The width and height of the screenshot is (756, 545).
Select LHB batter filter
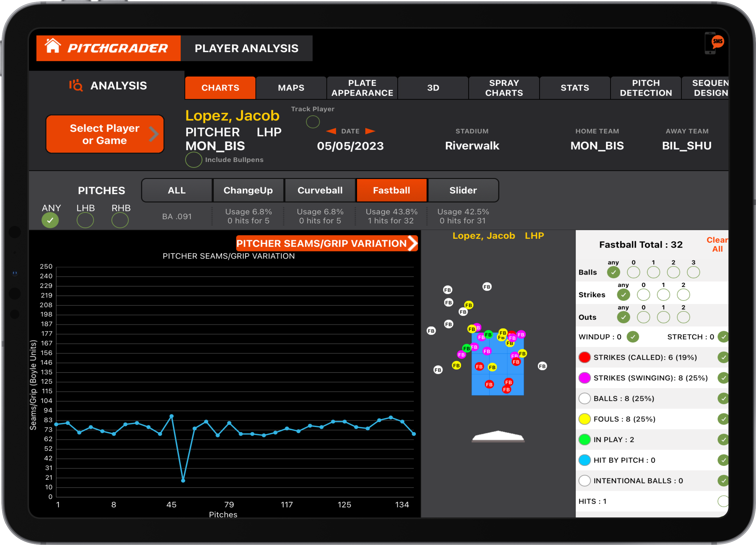(85, 220)
